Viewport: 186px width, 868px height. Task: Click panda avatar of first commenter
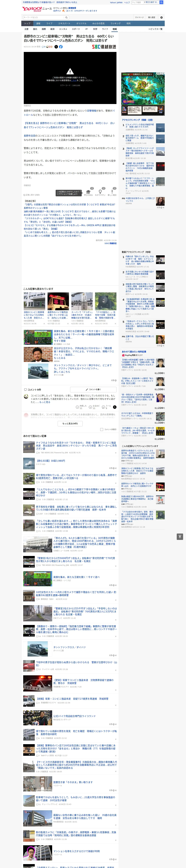[26, 397]
